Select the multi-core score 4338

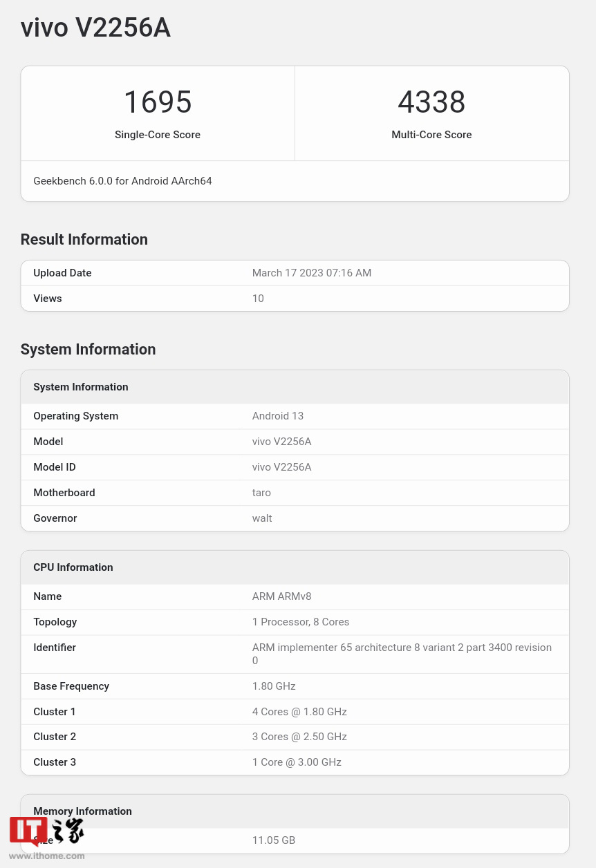point(431,102)
